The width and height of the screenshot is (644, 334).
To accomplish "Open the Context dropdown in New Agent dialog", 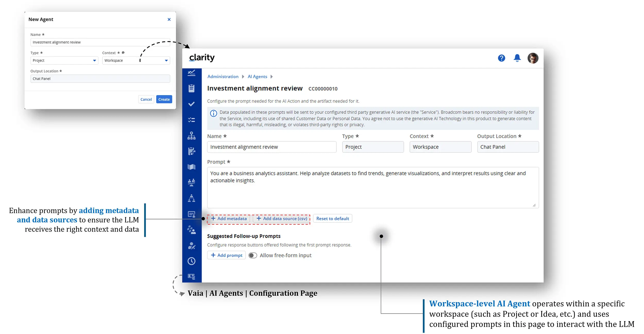I will [x=136, y=60].
